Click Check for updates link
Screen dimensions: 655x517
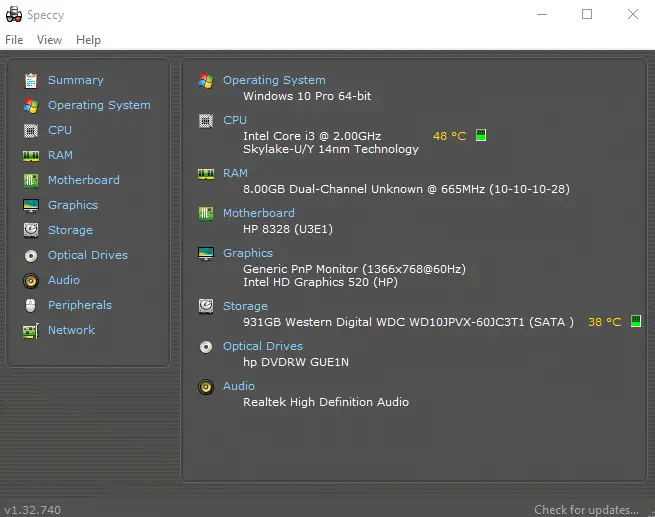586,510
